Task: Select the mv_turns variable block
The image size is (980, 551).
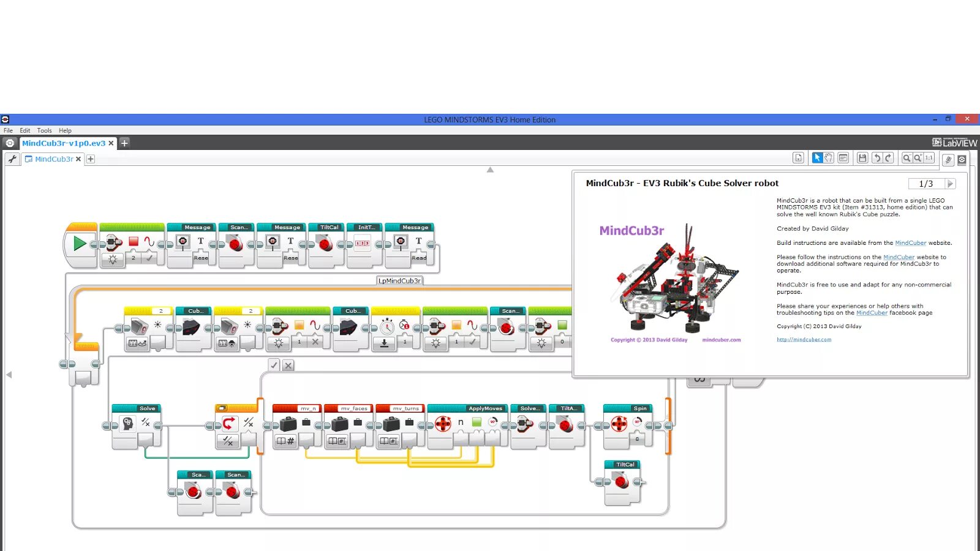Action: click(x=399, y=427)
